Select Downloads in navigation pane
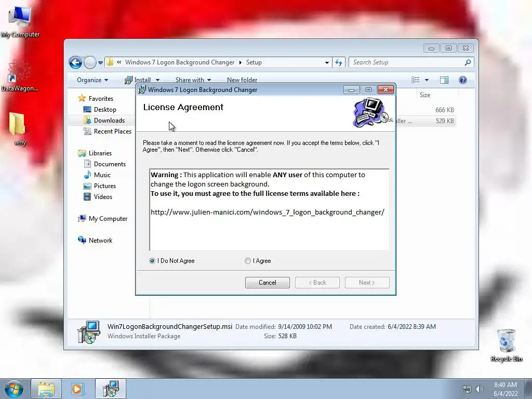Viewport: 532px width, 399px height. 109,121
